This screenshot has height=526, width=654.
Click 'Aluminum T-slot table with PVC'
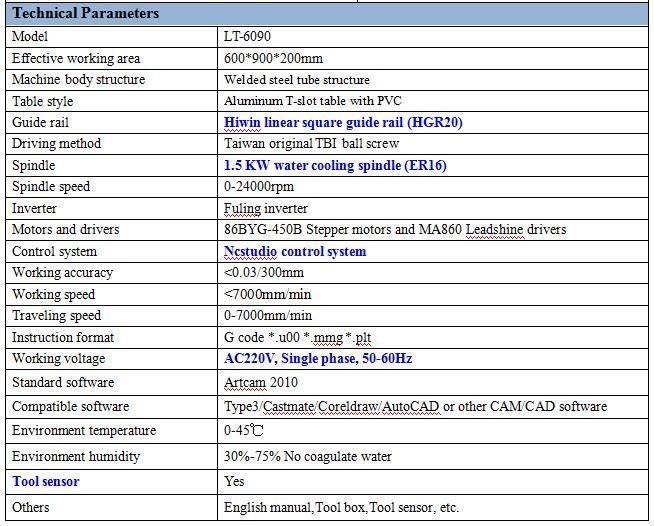[312, 101]
